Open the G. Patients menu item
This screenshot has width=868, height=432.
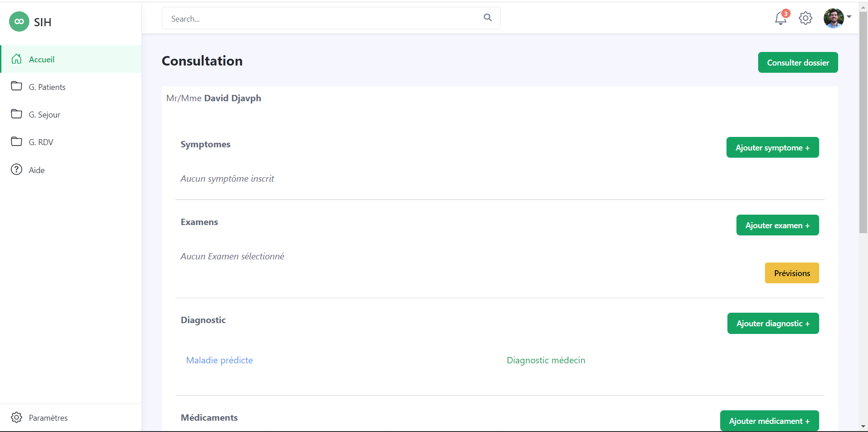click(47, 87)
